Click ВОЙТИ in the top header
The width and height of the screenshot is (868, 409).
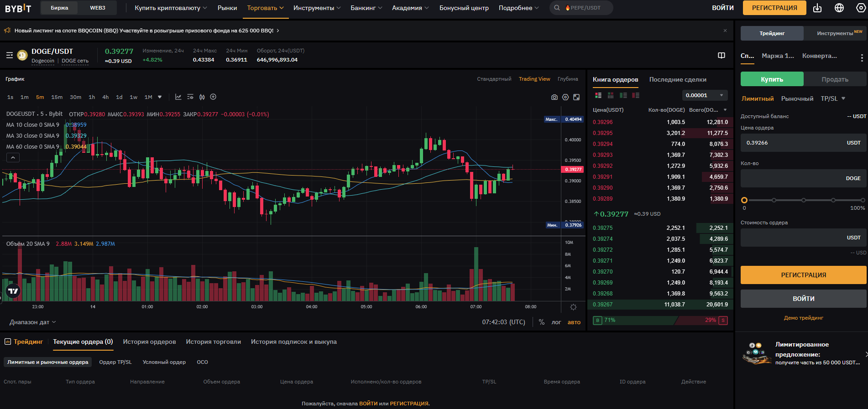[723, 8]
